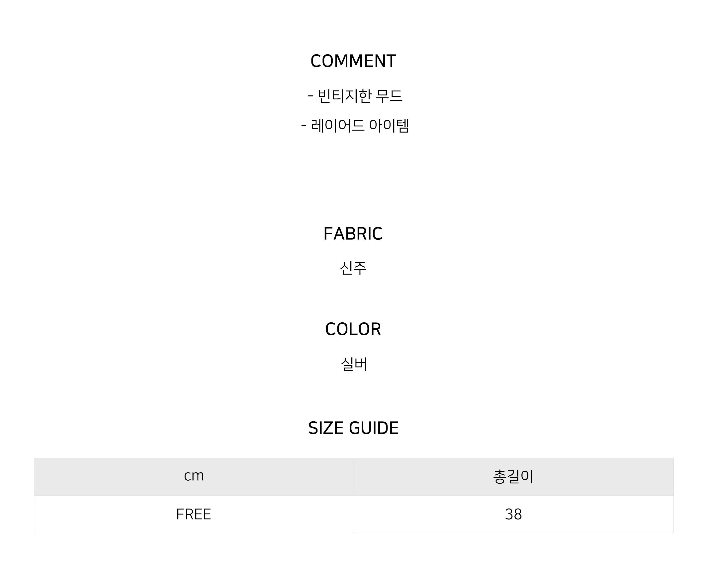Viewport: 707px width, 588px height.
Task: Select the 빈티지한 무드 comment line
Action: 355,96
